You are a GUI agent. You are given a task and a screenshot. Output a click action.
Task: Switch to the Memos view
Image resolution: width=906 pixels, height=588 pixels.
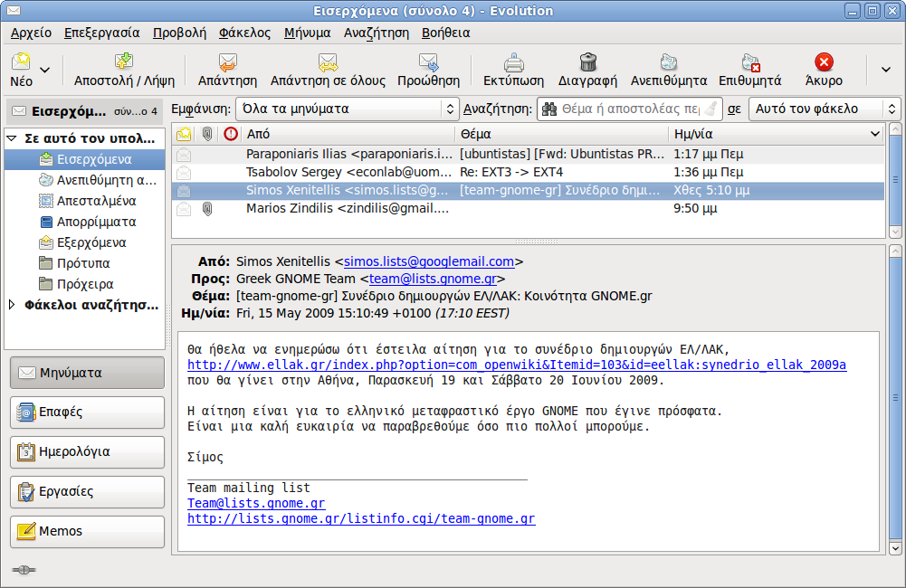click(x=87, y=531)
